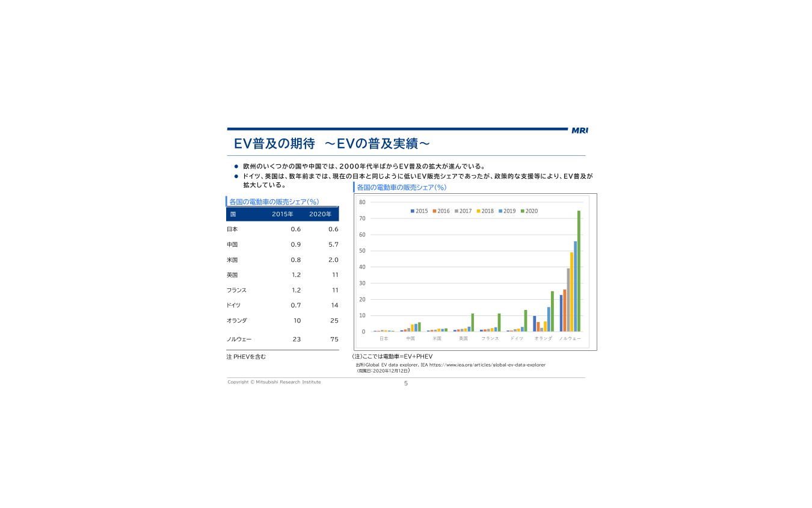
Task: Click 中国's 2020 value 5.7
Action: (x=333, y=244)
